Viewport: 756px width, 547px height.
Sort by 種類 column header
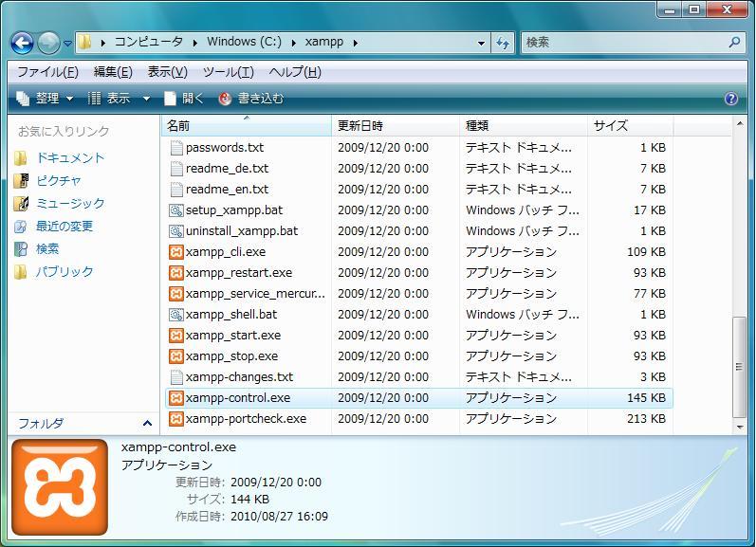(524, 126)
